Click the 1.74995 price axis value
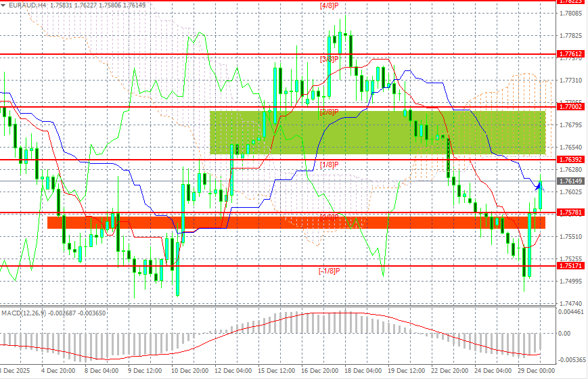588x379 pixels. click(571, 281)
